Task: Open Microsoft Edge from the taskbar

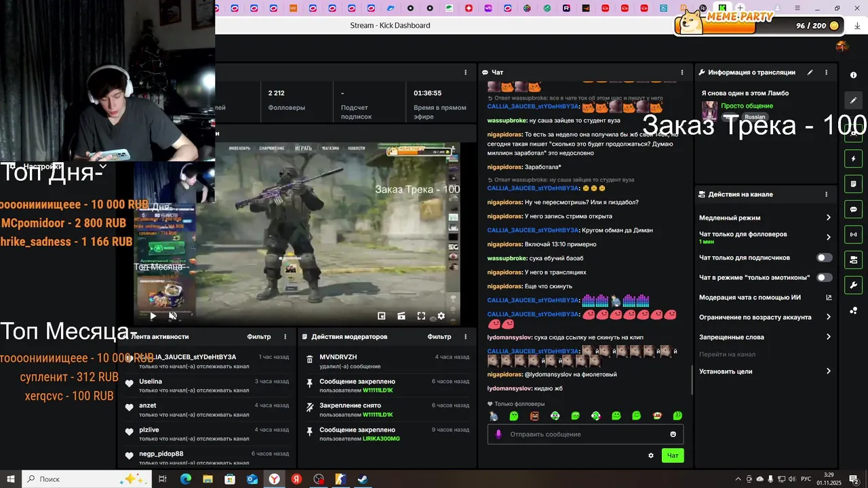Action: pos(185,479)
